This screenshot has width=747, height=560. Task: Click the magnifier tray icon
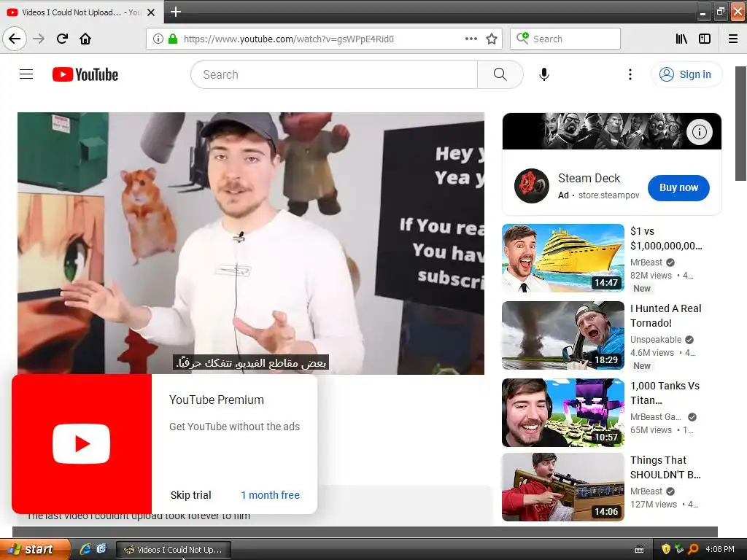point(693,550)
